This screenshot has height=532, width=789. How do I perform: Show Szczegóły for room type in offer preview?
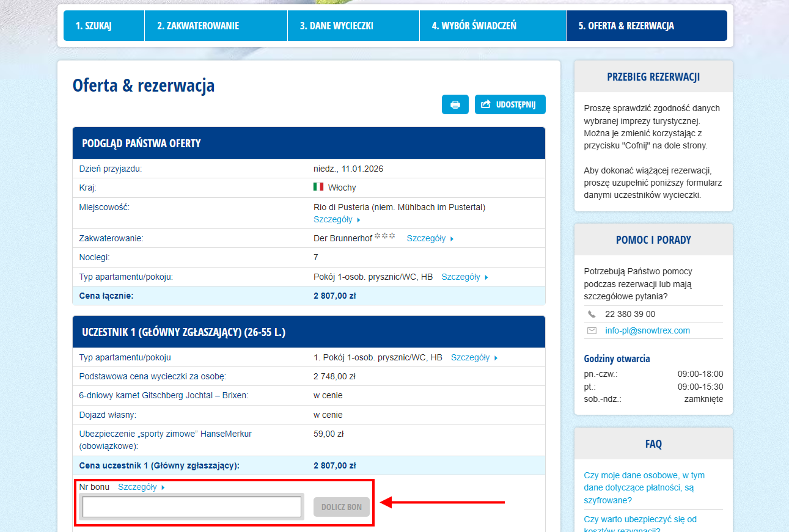464,277
